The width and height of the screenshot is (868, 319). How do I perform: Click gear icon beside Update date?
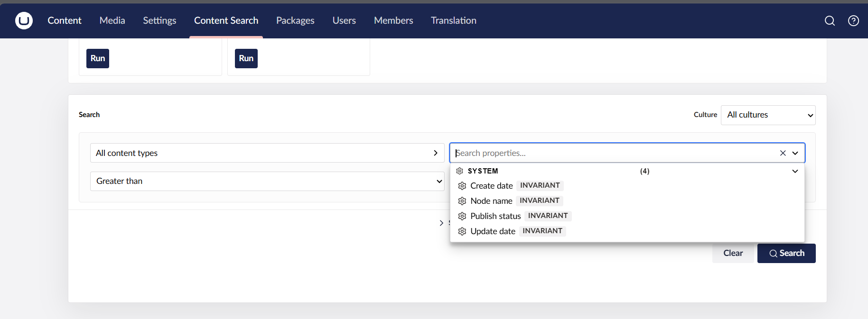462,231
